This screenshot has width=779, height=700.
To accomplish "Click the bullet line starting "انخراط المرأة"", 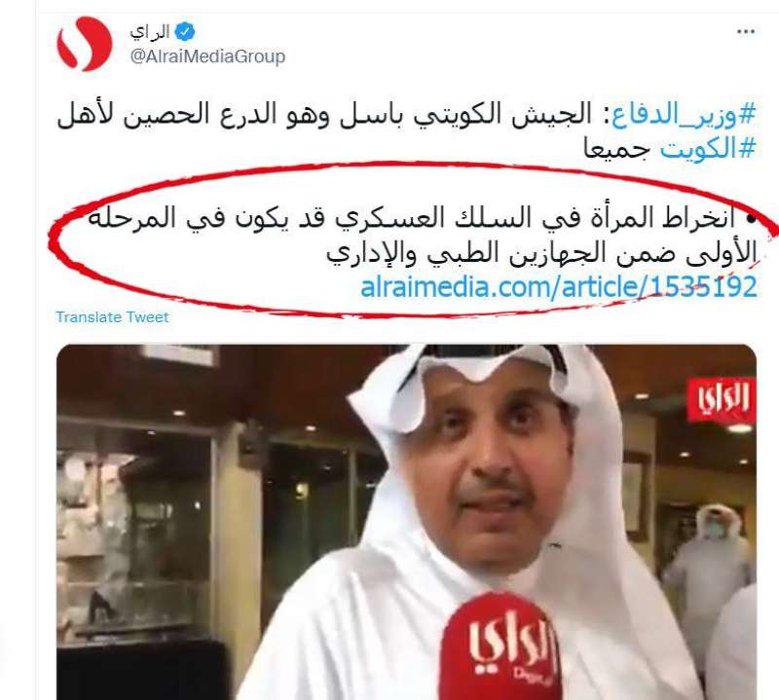I will pos(422,219).
